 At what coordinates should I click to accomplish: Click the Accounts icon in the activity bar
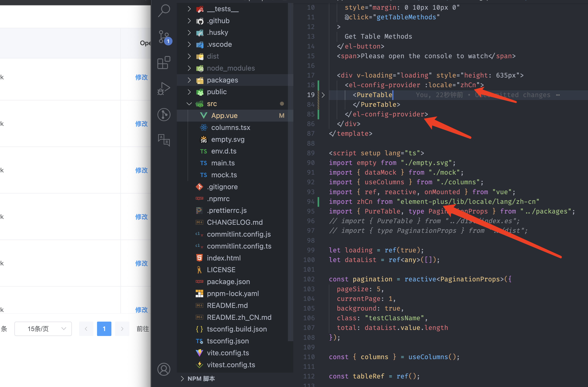pos(164,369)
